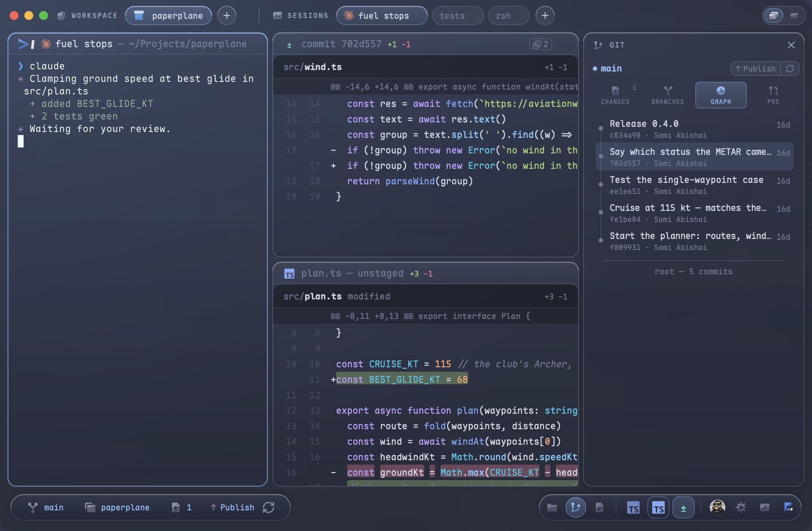Click Publish in the bottom status bar
The height and width of the screenshot is (531, 812).
pos(232,507)
